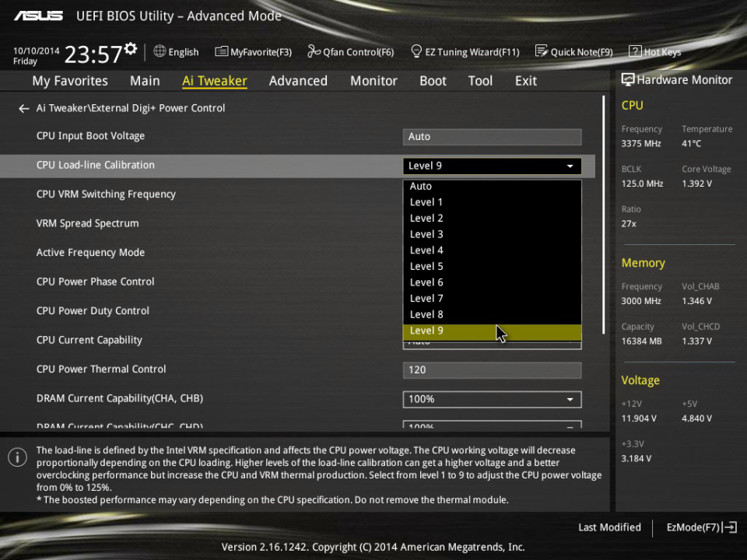747x560 pixels.
Task: Select CPU Power Duty Control row
Action: coord(93,310)
